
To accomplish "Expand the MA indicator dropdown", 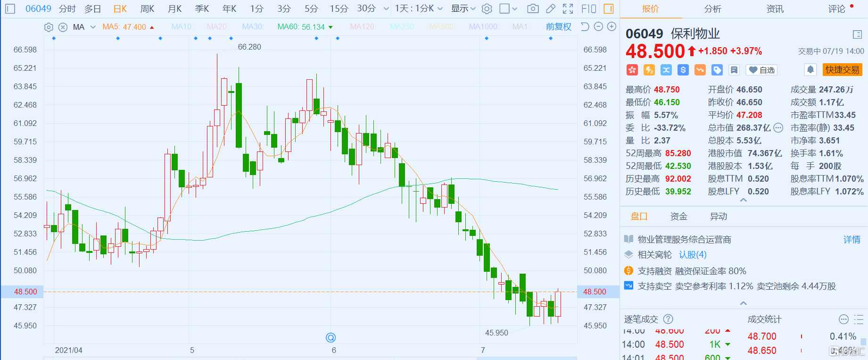I will point(93,27).
